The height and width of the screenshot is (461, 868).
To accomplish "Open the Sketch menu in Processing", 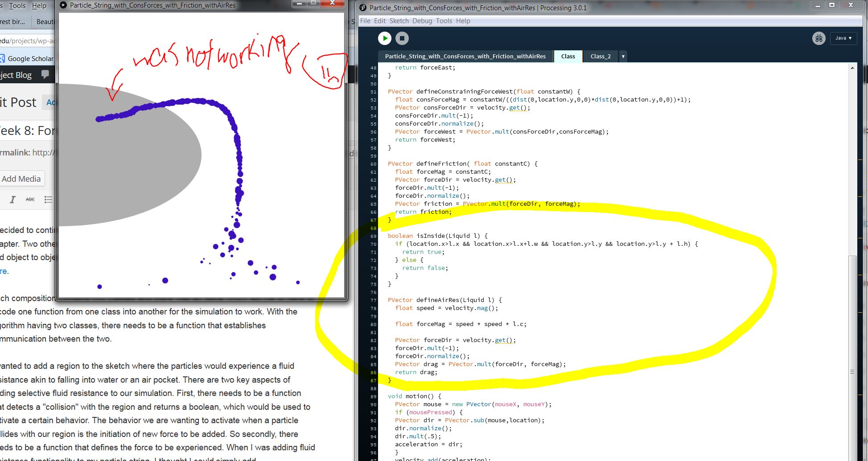I will (399, 21).
